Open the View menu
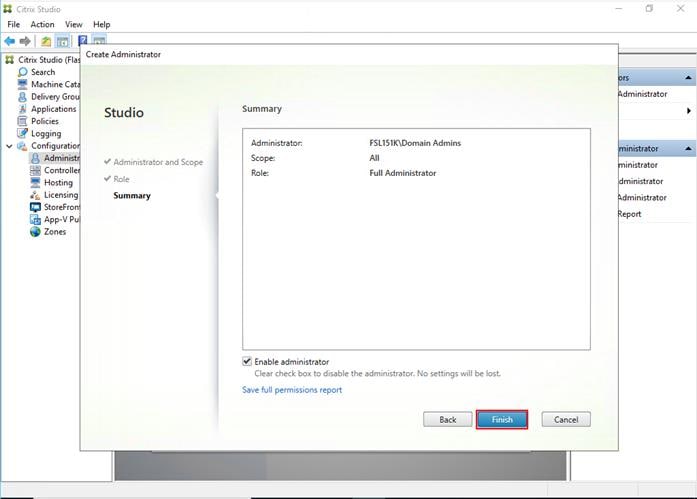 74,24
